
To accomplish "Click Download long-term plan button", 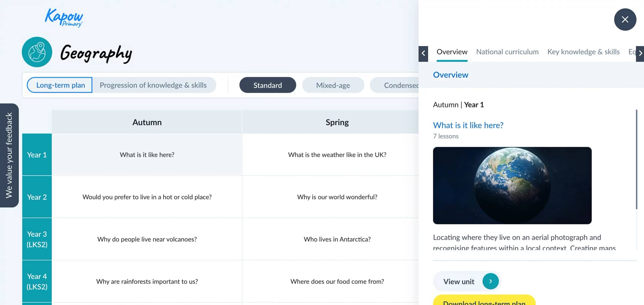I will (x=484, y=300).
